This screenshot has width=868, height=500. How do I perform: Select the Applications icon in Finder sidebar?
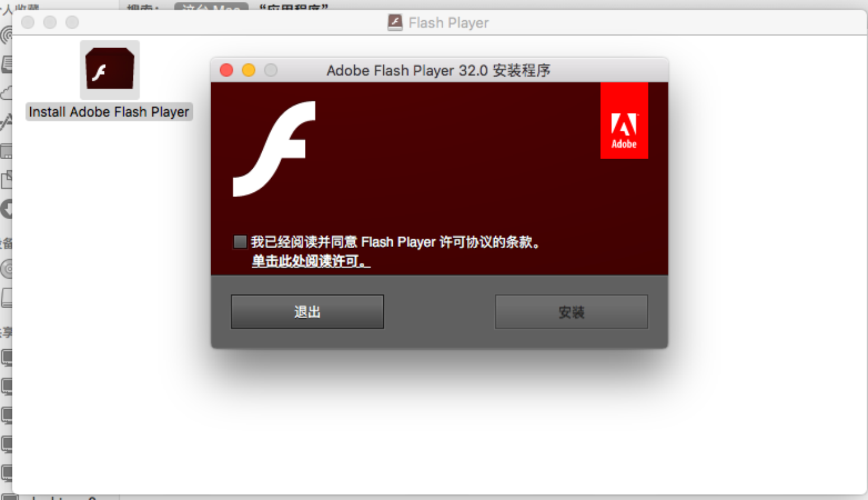coord(6,122)
